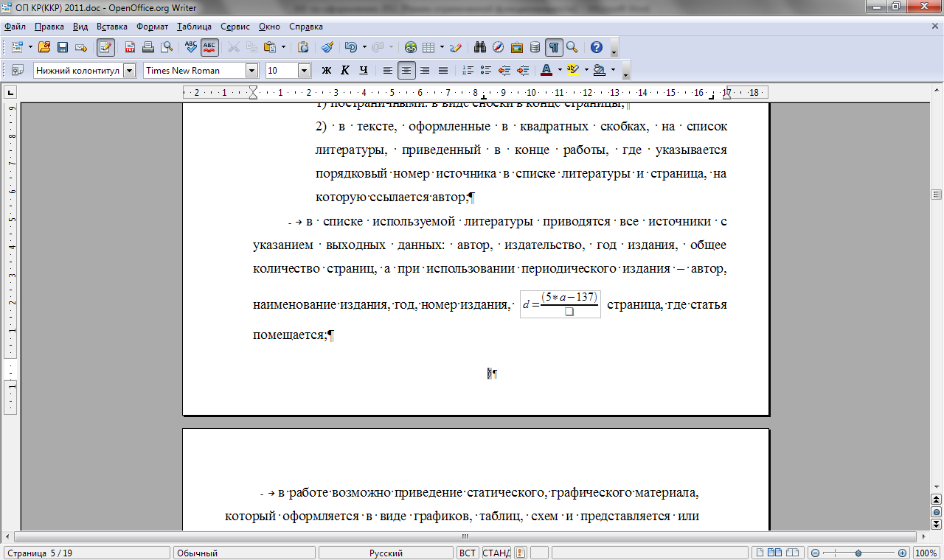
Task: Insert a Hyperlink globe icon
Action: point(411,47)
